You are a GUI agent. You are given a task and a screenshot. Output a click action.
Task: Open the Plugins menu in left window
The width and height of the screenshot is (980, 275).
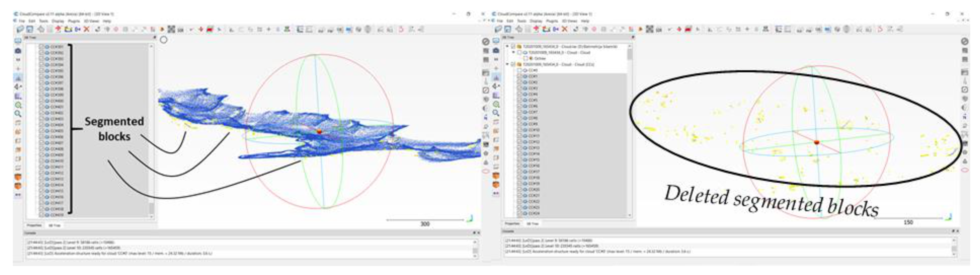73,21
